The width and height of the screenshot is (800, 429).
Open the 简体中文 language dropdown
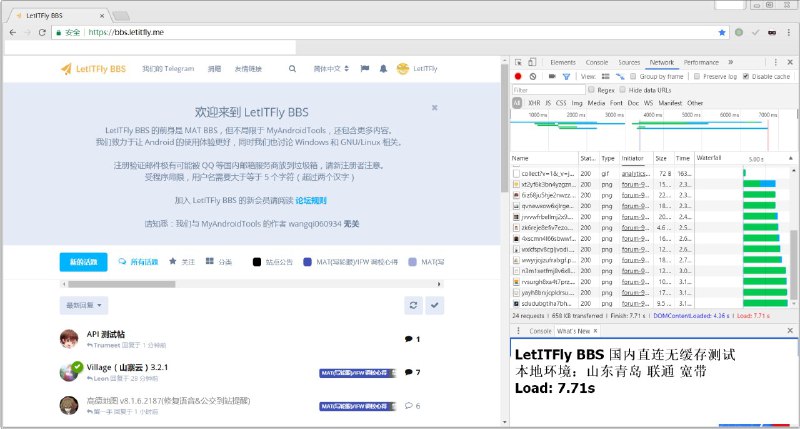point(331,68)
